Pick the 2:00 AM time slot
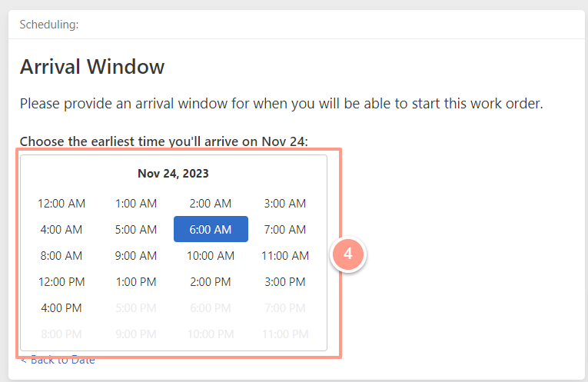This screenshot has width=588, height=382. 211,203
